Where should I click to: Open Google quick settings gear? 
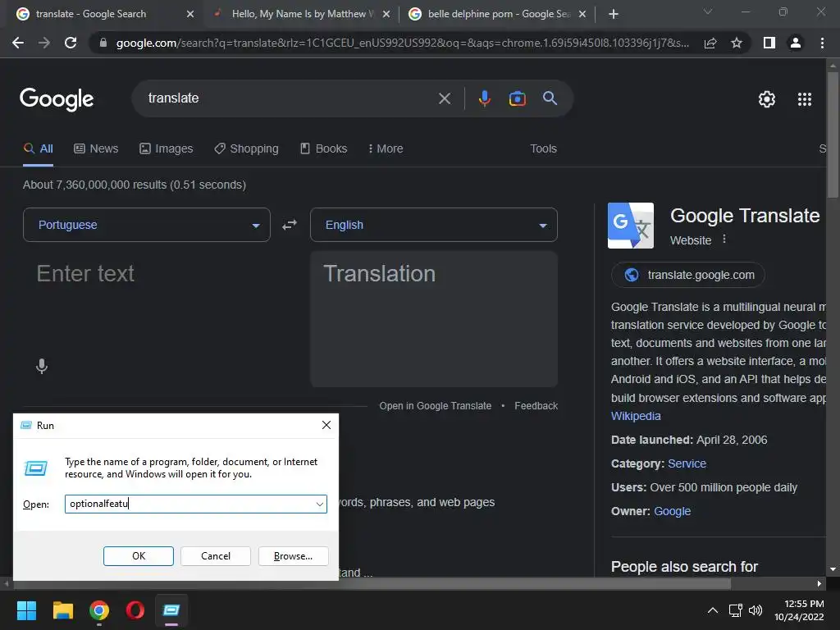(767, 99)
